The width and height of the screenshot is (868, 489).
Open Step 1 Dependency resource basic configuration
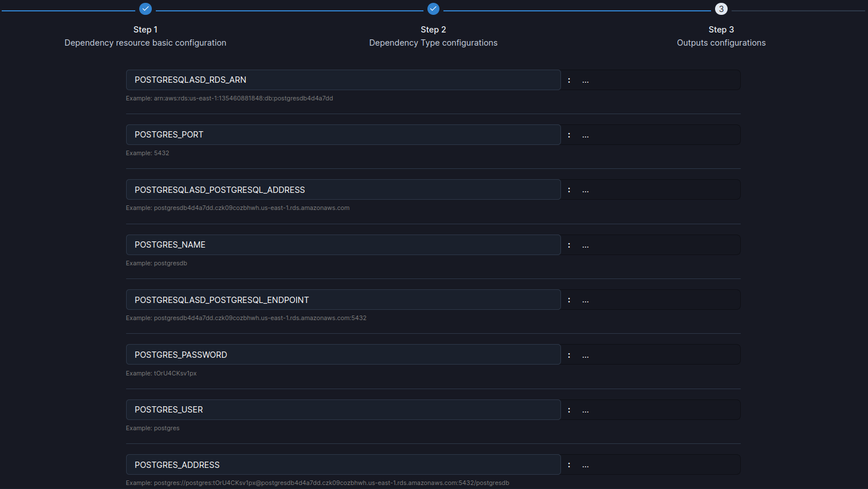pos(146,36)
